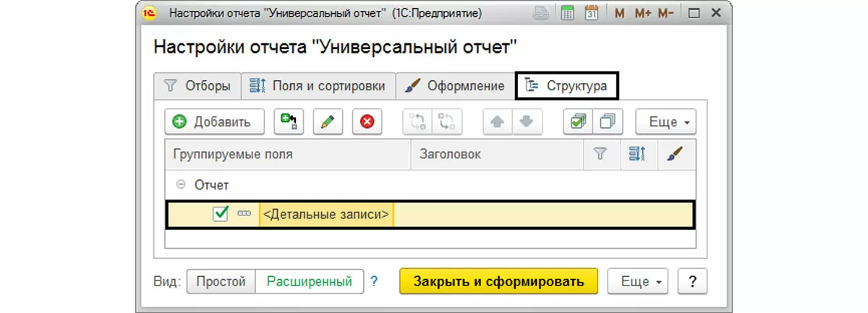Click the copy grouping icon next to Добавить
Viewport: 868px width, 313px height.
point(289,122)
